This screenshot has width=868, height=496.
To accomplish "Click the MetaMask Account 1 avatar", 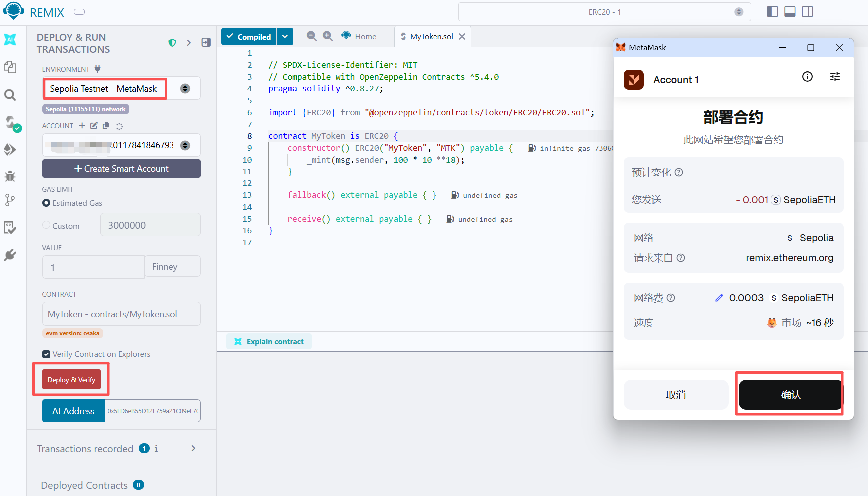I will [634, 80].
